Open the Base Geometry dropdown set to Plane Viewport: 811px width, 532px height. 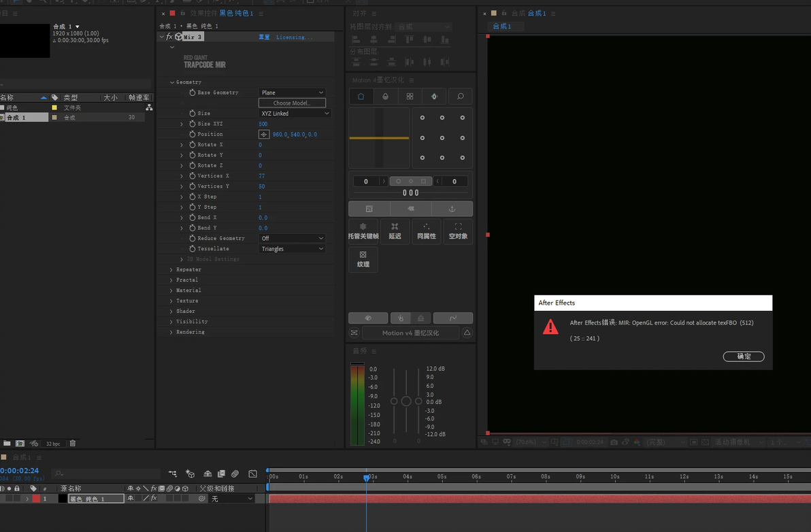tap(292, 93)
